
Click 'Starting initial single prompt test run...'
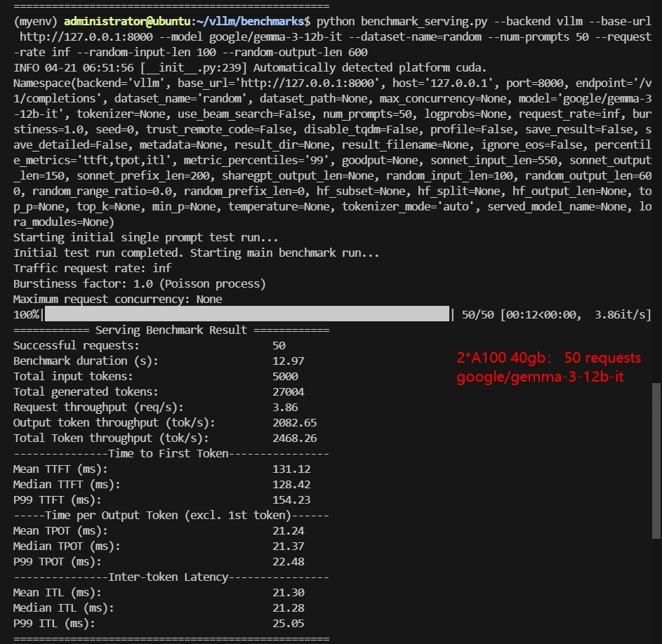click(145, 238)
